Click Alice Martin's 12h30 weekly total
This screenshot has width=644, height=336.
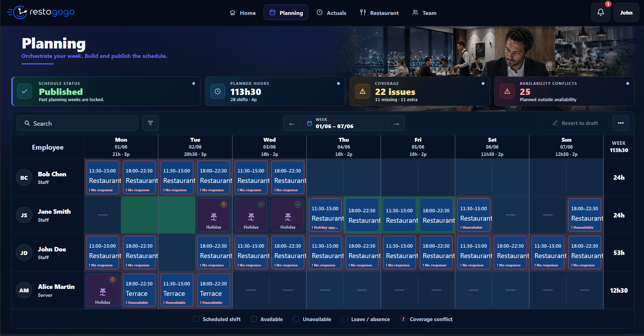pos(619,290)
